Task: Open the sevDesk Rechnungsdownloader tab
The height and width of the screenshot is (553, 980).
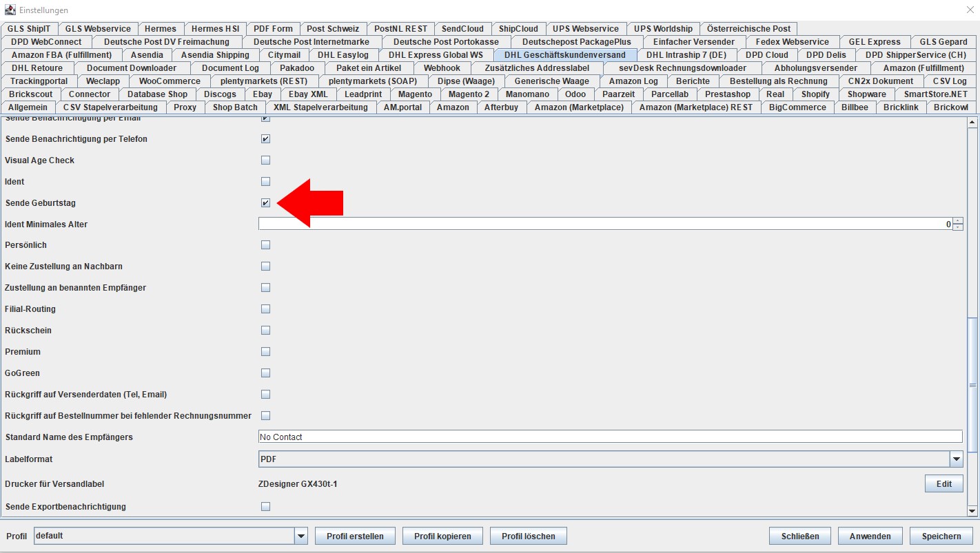Action: pos(682,68)
